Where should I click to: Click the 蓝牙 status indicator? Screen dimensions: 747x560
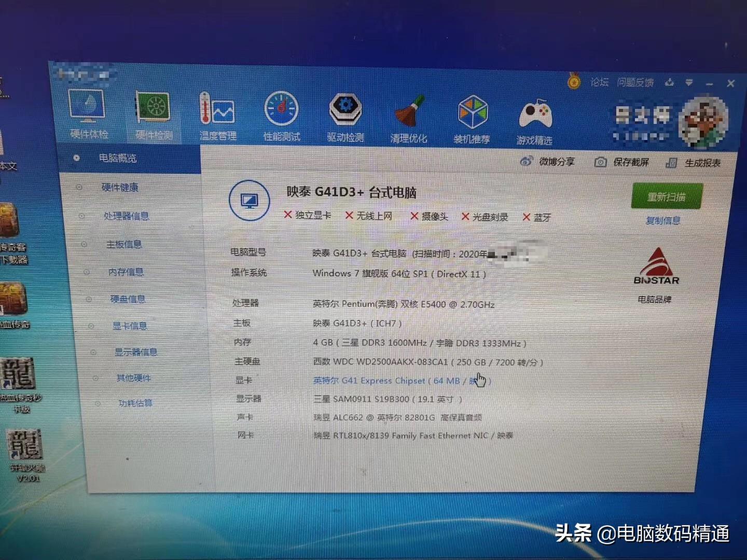pyautogui.click(x=537, y=217)
